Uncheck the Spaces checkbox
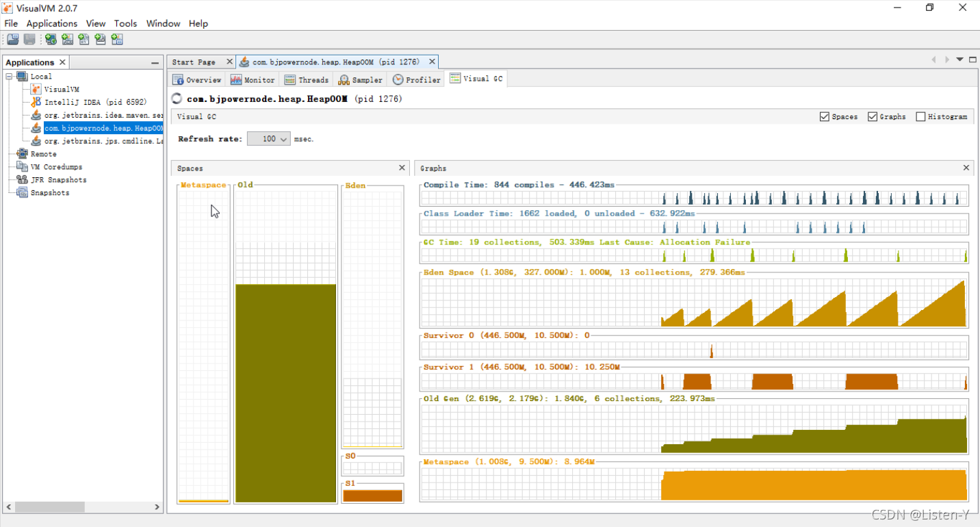This screenshot has width=980, height=527. pos(824,117)
